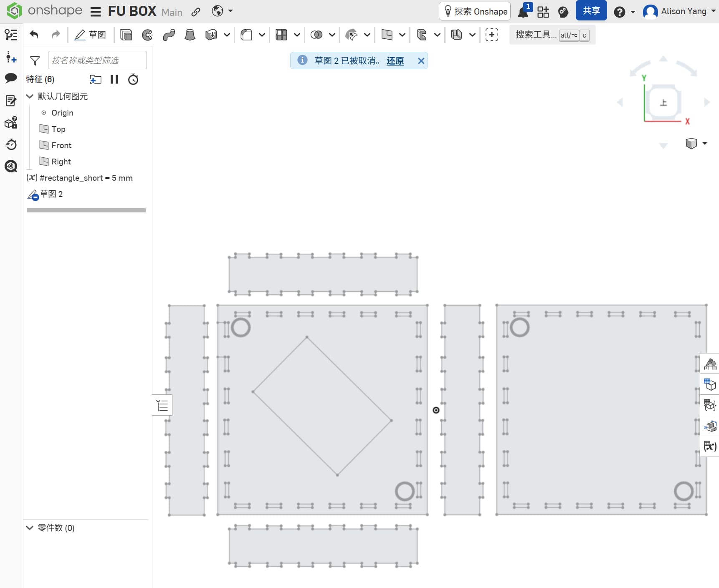
Task: Collapse the 零件数 (0) section
Action: pyautogui.click(x=29, y=528)
